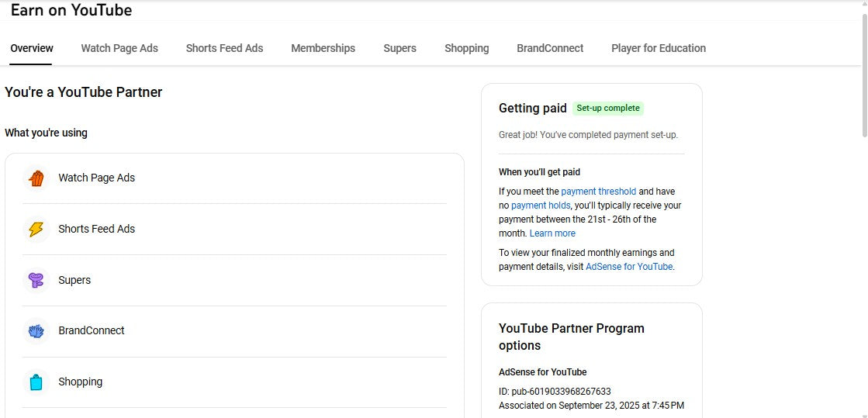Visit the AdSense for YouTube link
The image size is (868, 418).
[629, 267]
